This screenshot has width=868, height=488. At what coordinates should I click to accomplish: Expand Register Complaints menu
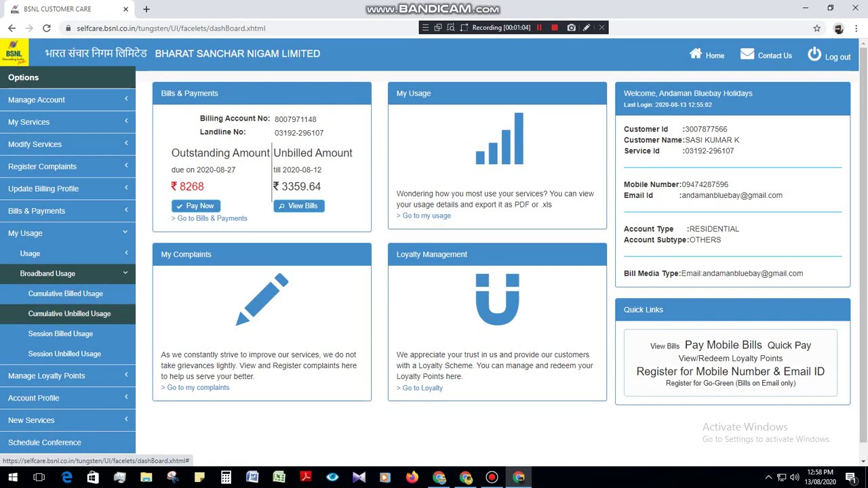pyautogui.click(x=68, y=166)
